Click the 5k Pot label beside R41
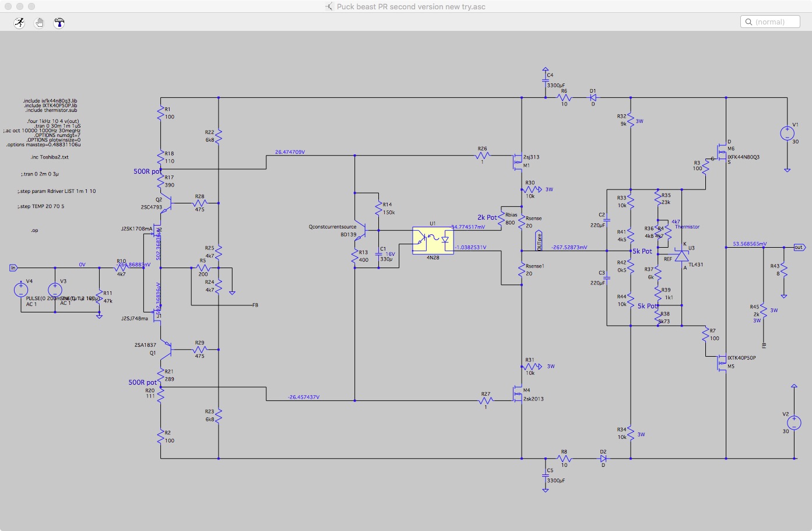 click(x=642, y=251)
